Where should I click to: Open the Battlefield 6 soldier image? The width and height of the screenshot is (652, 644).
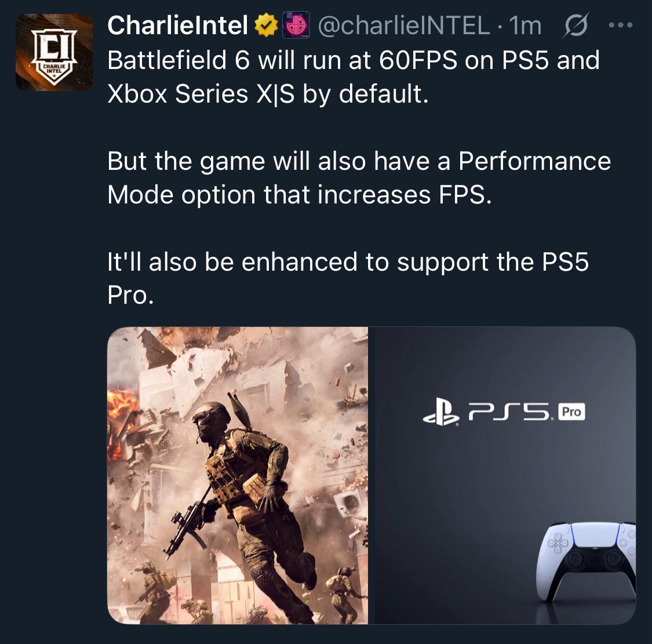click(238, 475)
